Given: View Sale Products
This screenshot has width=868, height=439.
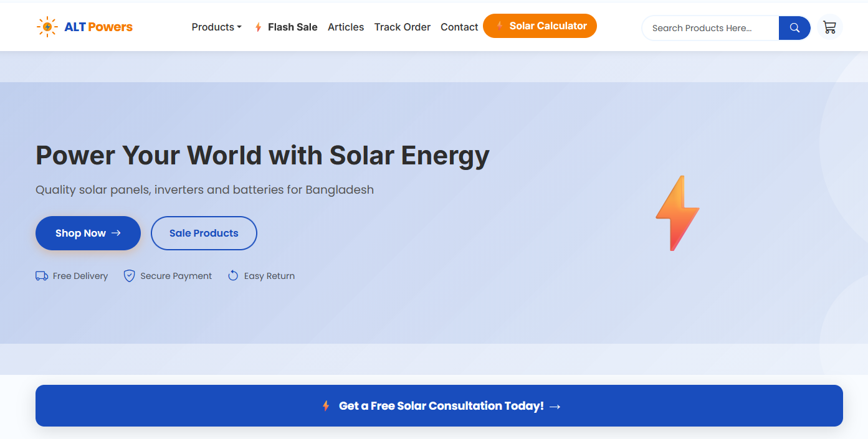Looking at the screenshot, I should click(x=204, y=233).
